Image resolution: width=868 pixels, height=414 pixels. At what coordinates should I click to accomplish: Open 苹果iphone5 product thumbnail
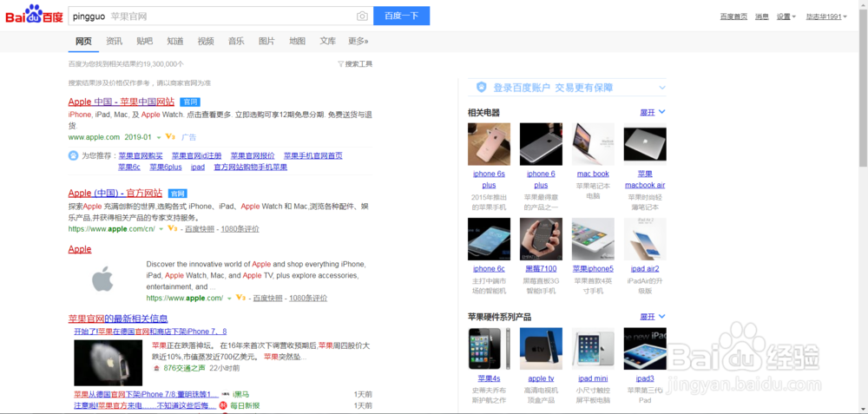click(593, 239)
